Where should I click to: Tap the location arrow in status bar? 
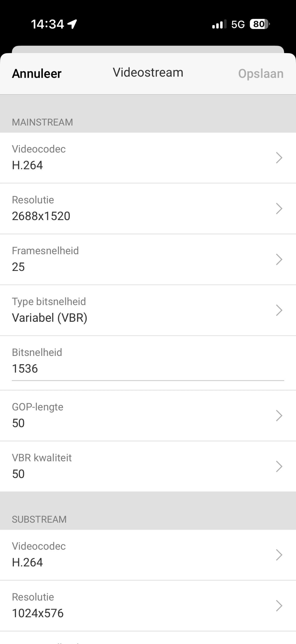point(72,24)
